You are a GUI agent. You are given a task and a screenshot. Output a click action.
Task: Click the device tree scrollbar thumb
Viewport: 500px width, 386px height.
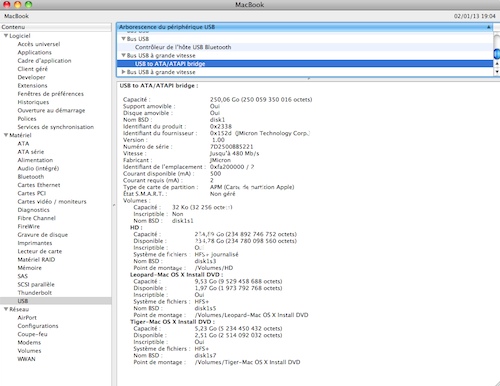tap(497, 53)
